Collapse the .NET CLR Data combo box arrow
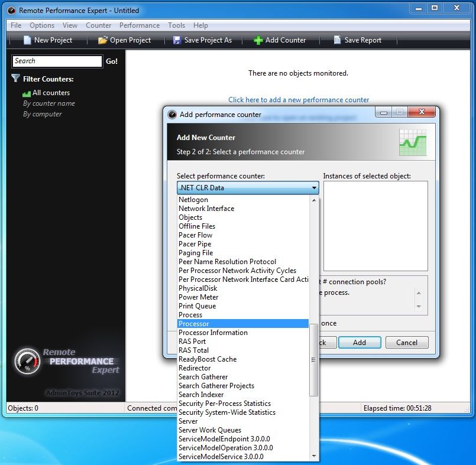This screenshot has height=465, width=476. (314, 188)
